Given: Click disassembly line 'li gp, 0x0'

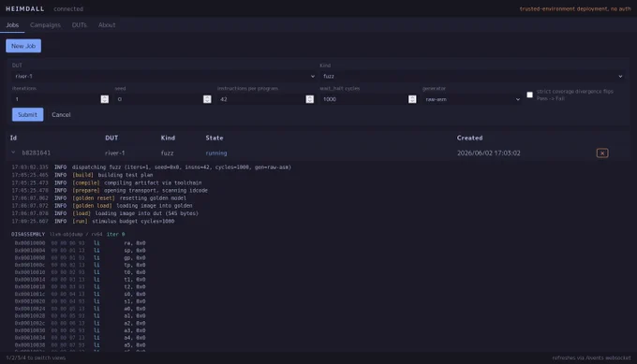Looking at the screenshot, I should coord(80,257).
